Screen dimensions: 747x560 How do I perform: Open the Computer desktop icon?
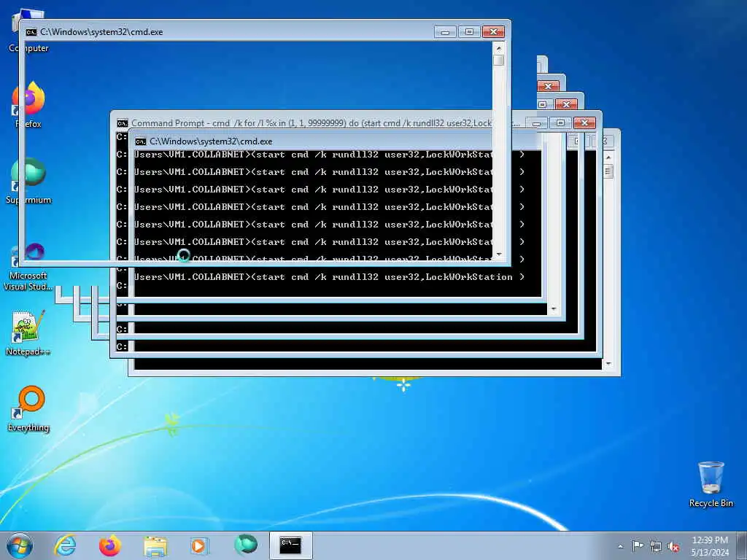coord(28,31)
